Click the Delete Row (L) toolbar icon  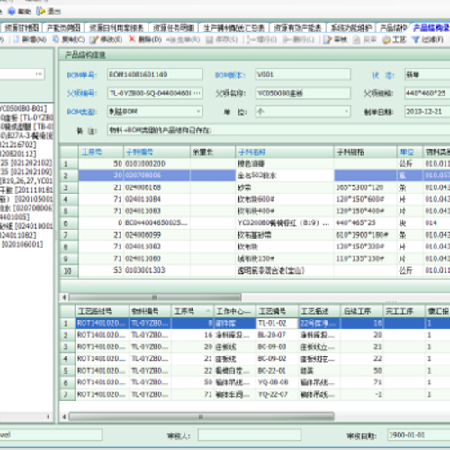point(287,40)
